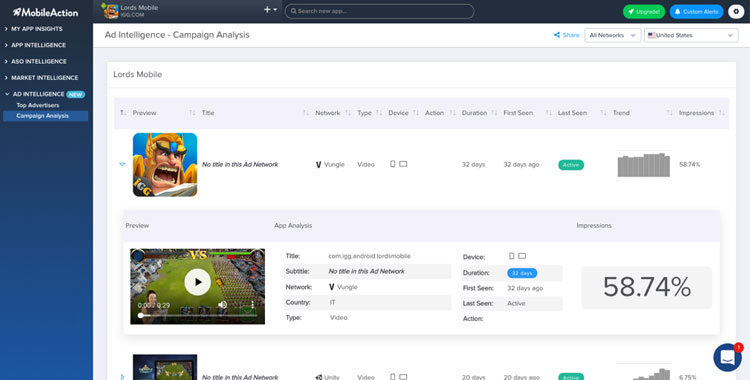Expand ASO Intelligence section
Image resolution: width=750 pixels, height=380 pixels.
38,61
